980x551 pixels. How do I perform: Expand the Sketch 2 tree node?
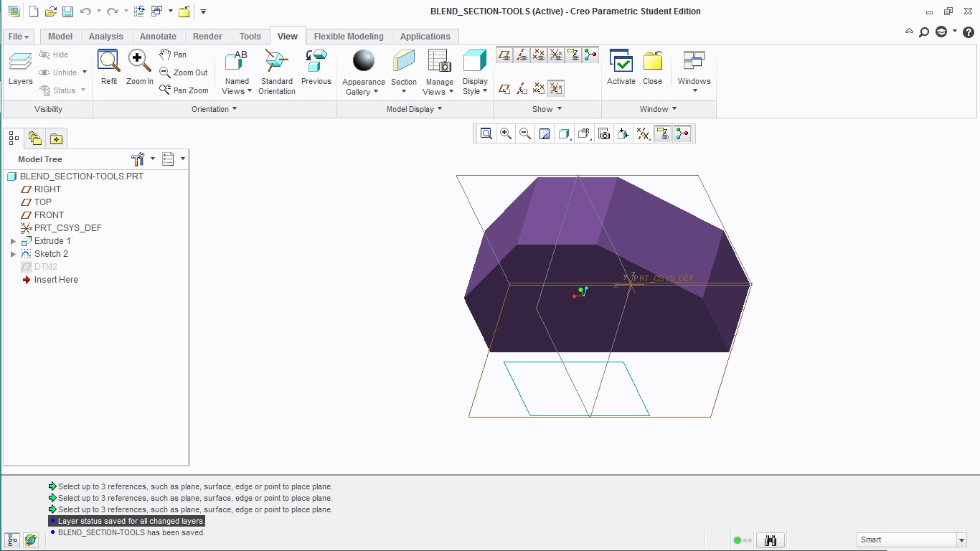coord(13,254)
